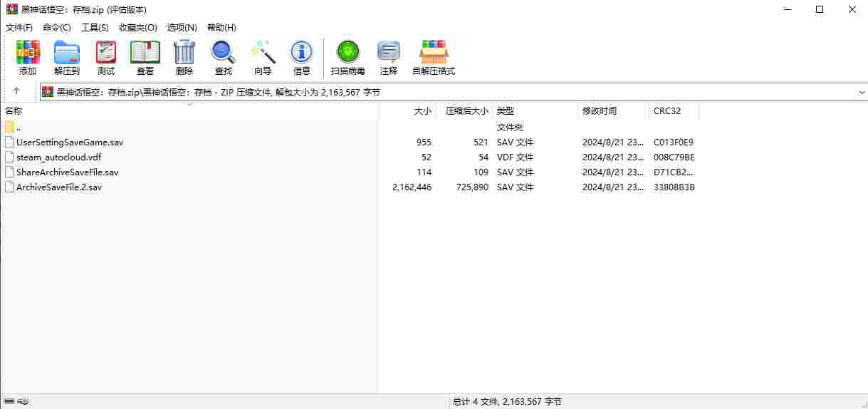The height and width of the screenshot is (409, 868).
Task: Sort by the 大小 column header
Action: (408, 111)
